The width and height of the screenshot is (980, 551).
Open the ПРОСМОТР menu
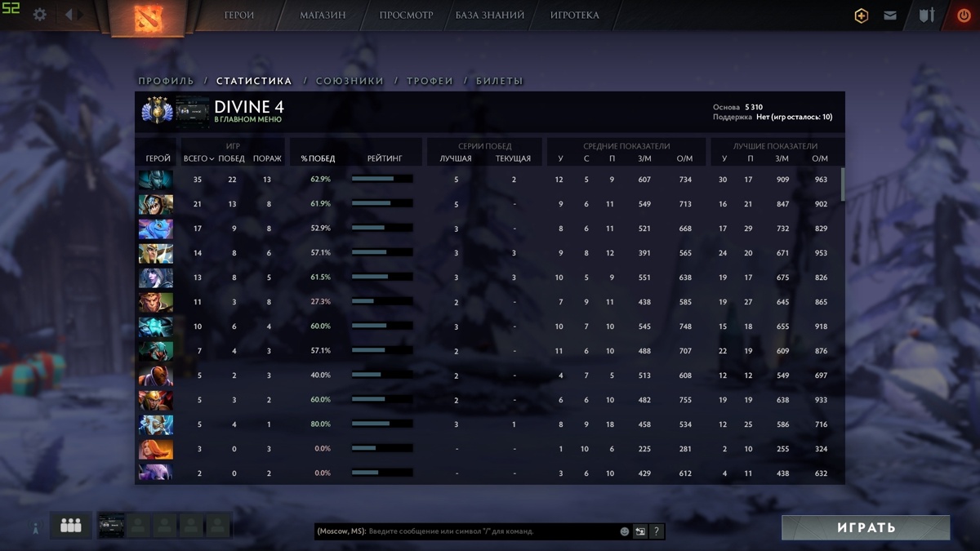[406, 16]
